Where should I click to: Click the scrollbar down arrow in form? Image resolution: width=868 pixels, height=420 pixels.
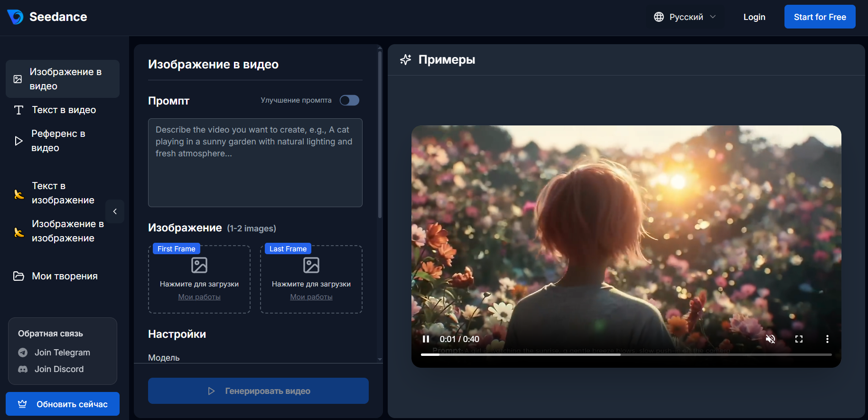tap(380, 360)
